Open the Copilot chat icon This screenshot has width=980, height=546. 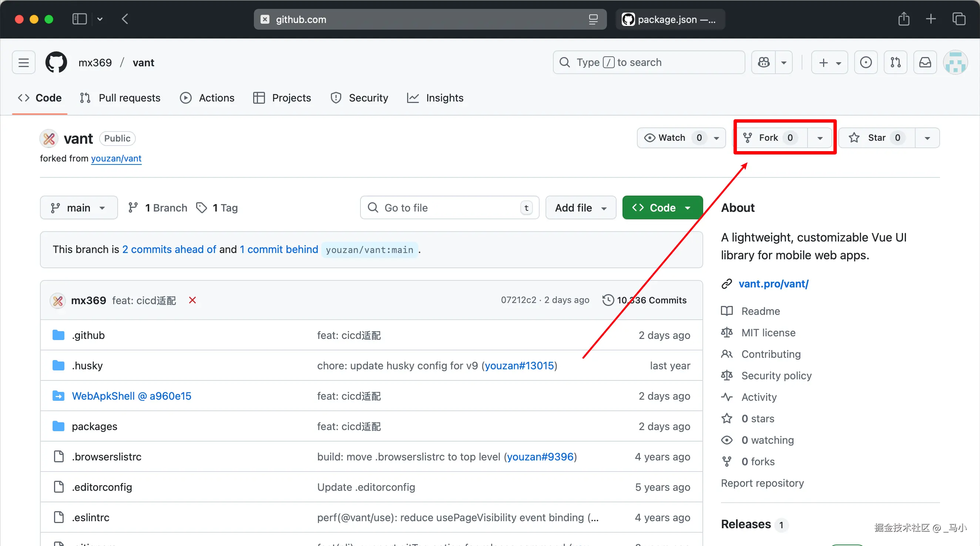pos(763,63)
